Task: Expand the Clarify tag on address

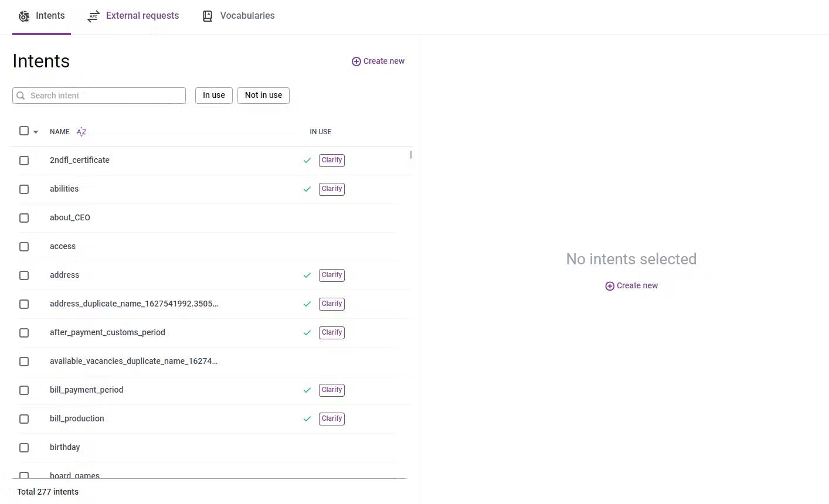Action: [332, 275]
